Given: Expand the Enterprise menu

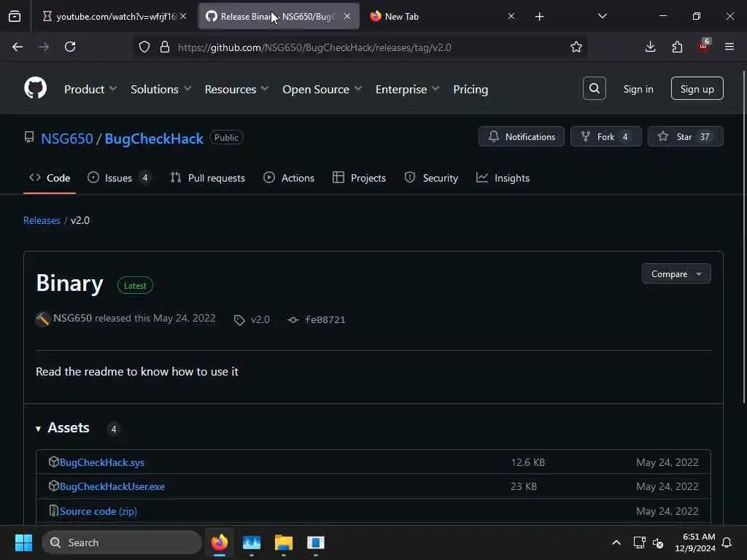Looking at the screenshot, I should point(407,89).
